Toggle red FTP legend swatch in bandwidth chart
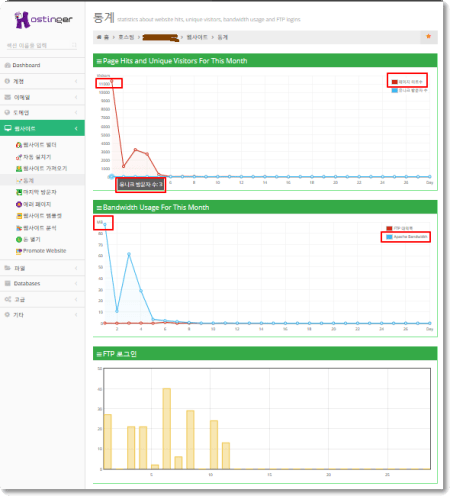Viewport: 450px width, 496px height. coord(389,228)
